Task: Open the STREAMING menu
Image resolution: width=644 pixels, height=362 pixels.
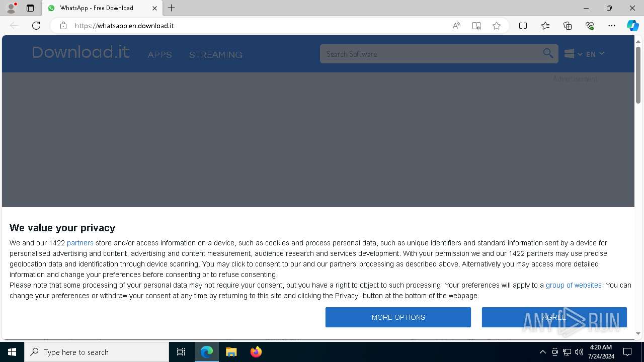Action: click(x=216, y=55)
